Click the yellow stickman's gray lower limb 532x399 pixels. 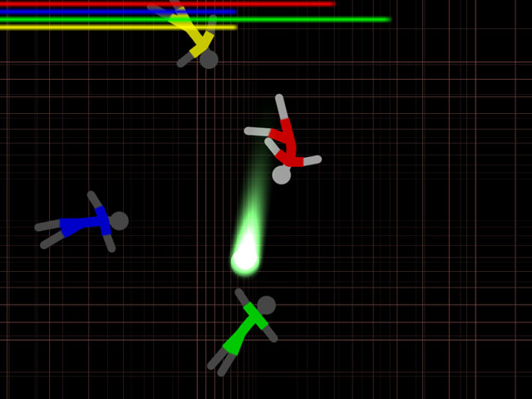(185, 61)
